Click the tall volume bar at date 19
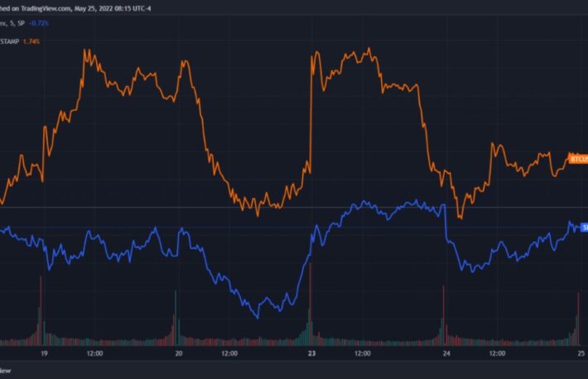 [x=41, y=310]
